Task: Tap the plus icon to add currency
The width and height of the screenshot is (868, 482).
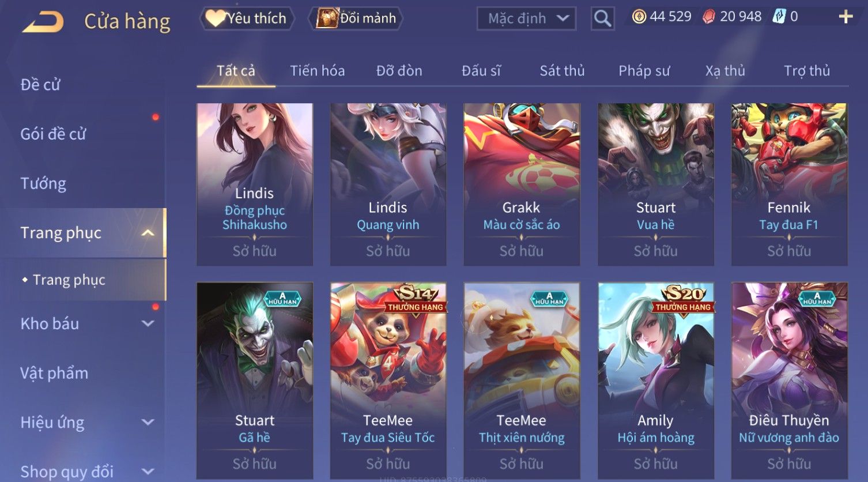Action: coord(846,17)
